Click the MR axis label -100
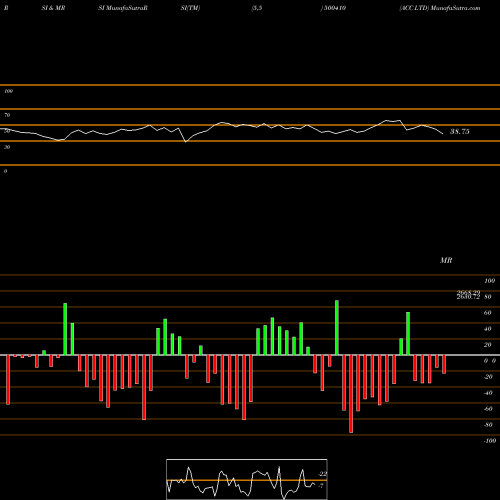500x500 pixels. 490,441
